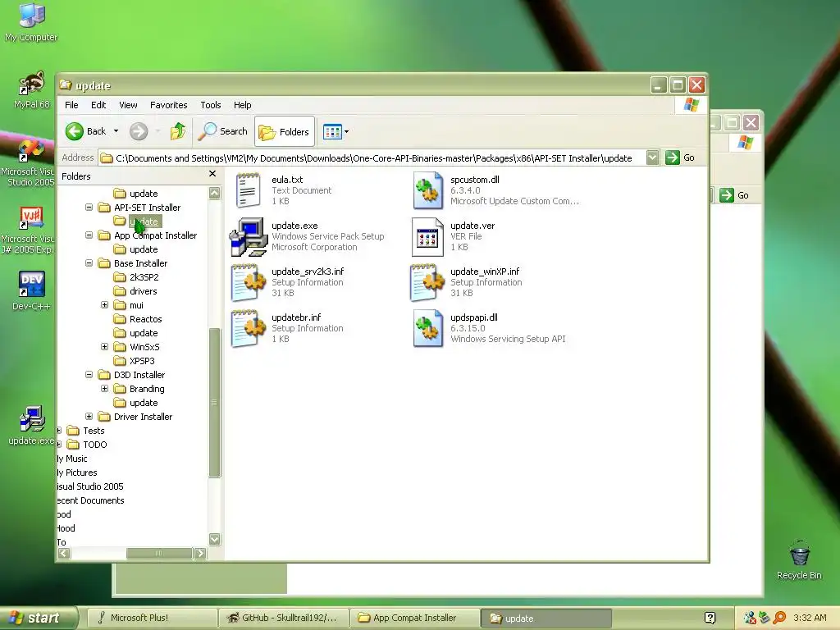840x630 pixels.
Task: Go up one folder level
Action: (x=177, y=131)
